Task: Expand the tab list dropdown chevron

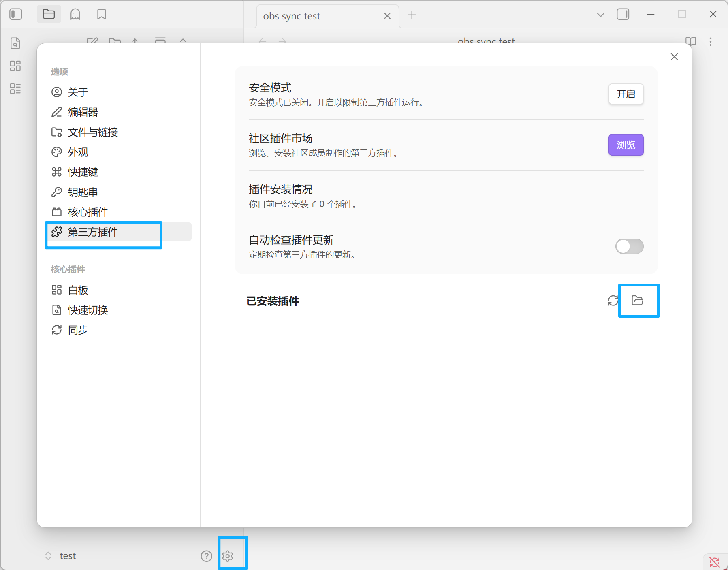Action: (x=600, y=15)
